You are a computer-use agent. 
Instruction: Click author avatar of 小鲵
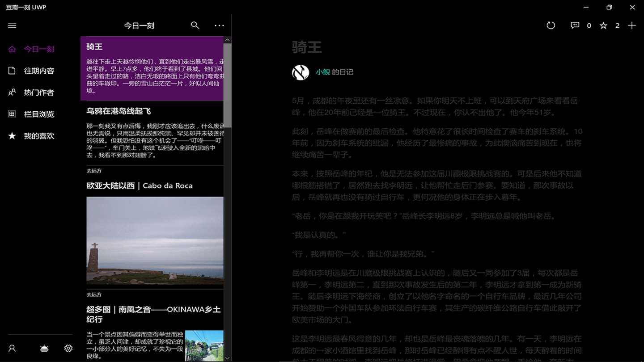[301, 72]
